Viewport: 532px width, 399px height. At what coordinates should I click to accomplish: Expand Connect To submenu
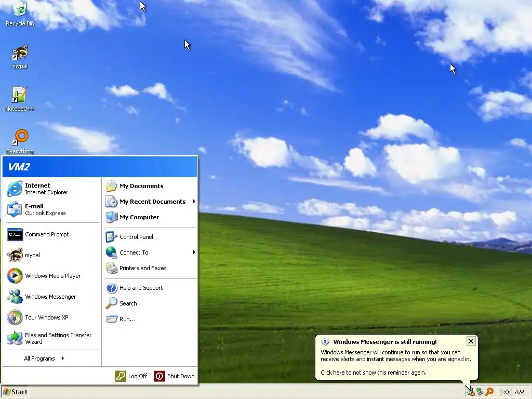click(151, 252)
